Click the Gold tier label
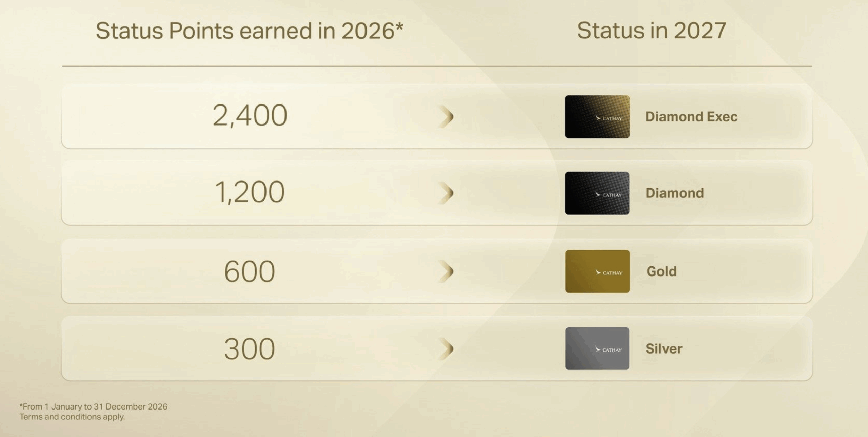Screen dimensions: 868x437 coord(661,271)
